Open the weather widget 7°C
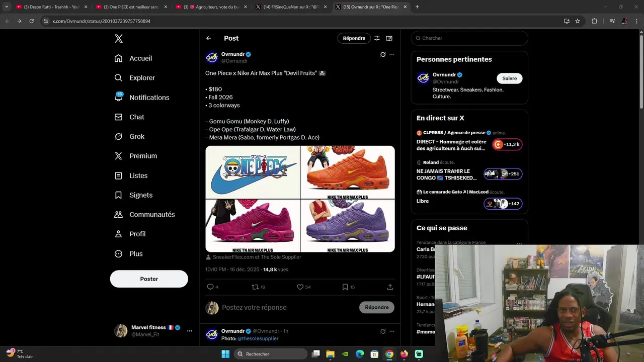This screenshot has width=644, height=362. [x=20, y=354]
